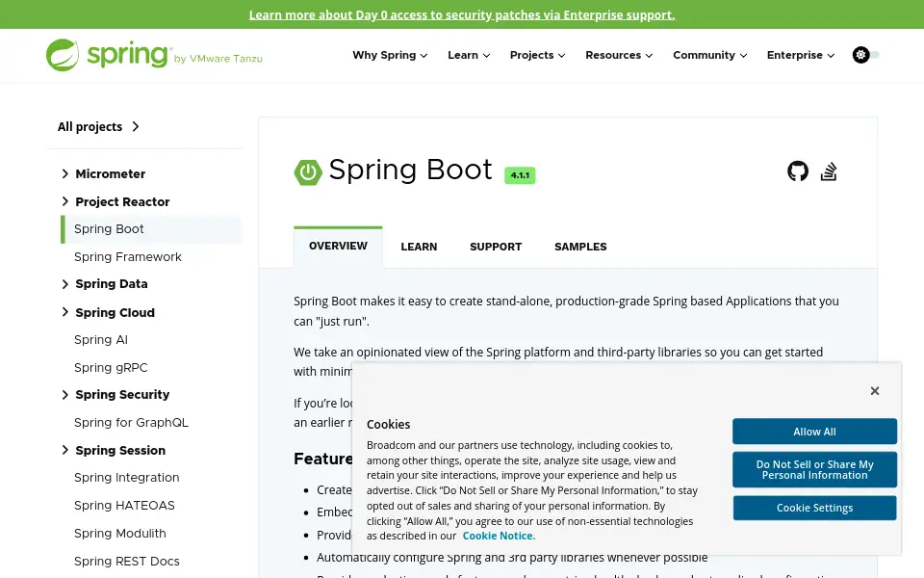Select Spring Boot in the sidebar
The width and height of the screenshot is (924, 578).
(x=151, y=229)
